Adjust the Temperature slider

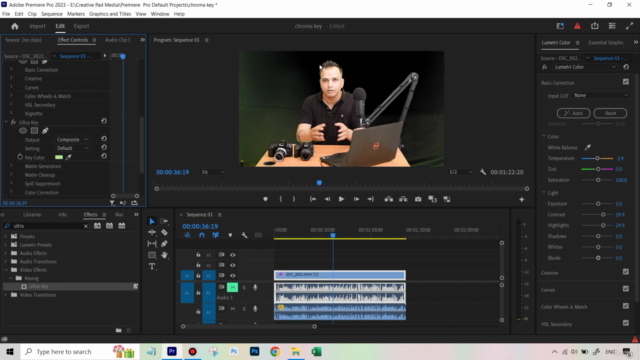[597, 158]
